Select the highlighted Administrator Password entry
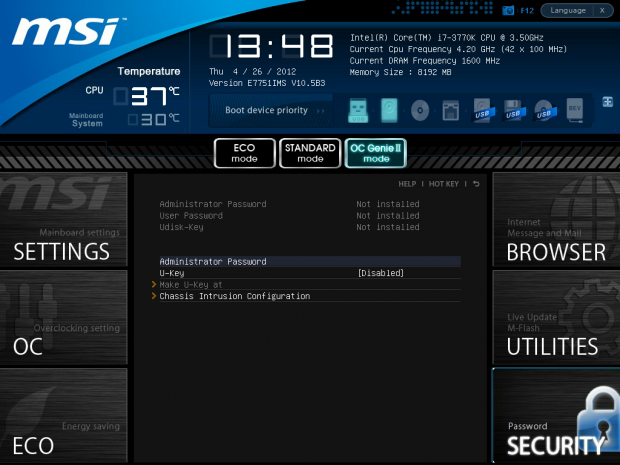620x465 pixels. point(310,261)
